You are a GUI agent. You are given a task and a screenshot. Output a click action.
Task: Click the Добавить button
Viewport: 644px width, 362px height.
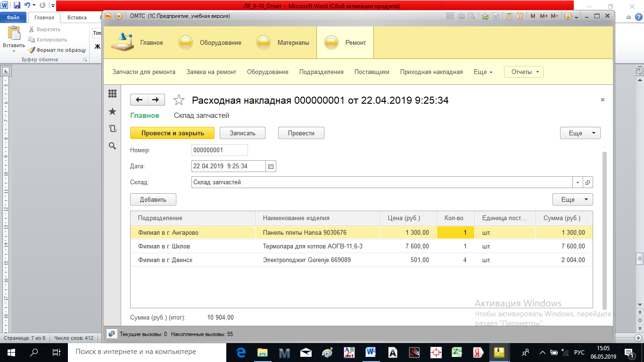(153, 200)
